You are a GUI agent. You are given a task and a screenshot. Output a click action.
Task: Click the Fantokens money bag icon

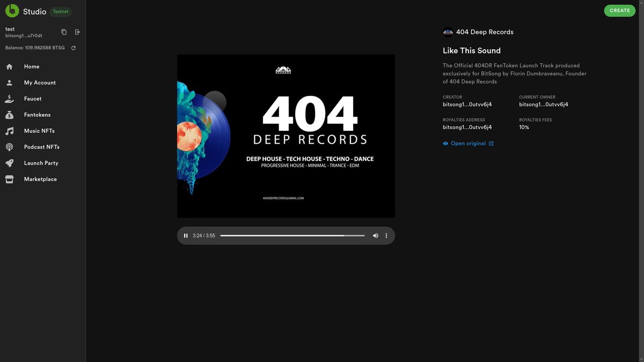click(9, 115)
